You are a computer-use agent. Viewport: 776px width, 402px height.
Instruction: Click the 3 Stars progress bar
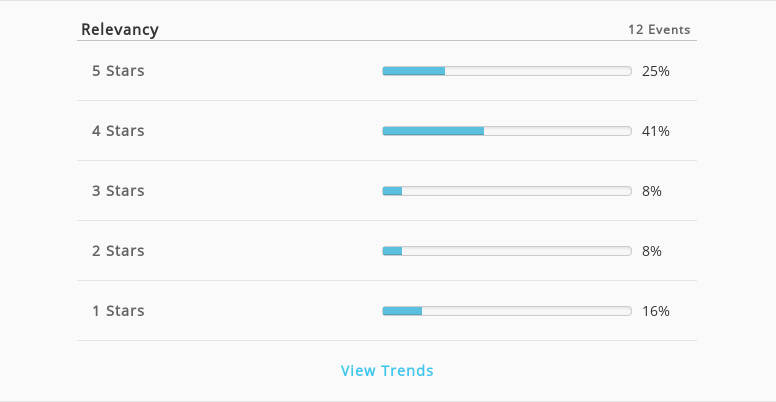pyautogui.click(x=507, y=191)
